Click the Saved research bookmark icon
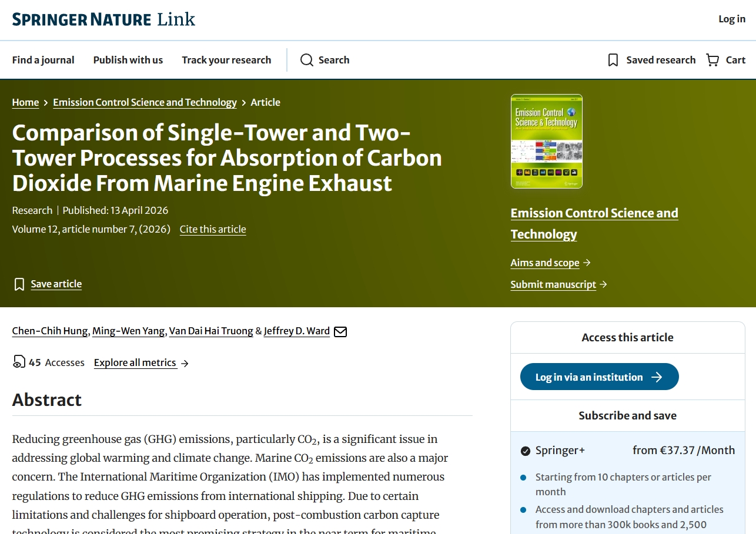756x534 pixels. [x=613, y=60]
